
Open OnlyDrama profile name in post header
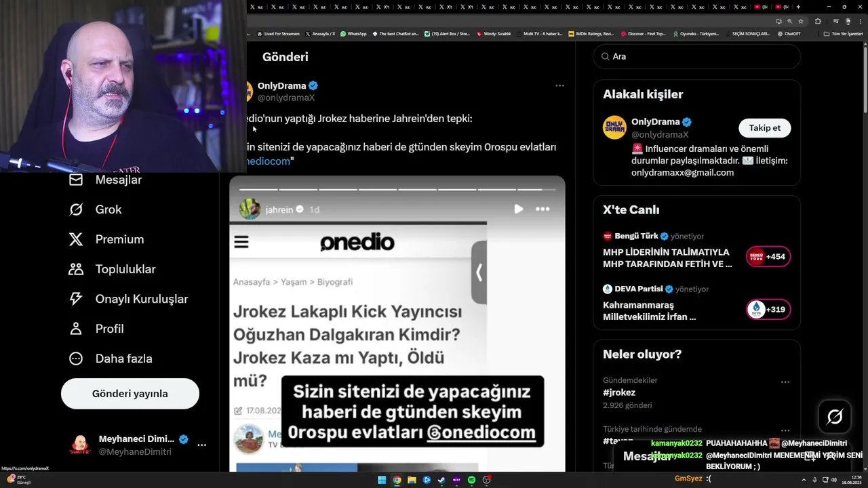tap(282, 85)
